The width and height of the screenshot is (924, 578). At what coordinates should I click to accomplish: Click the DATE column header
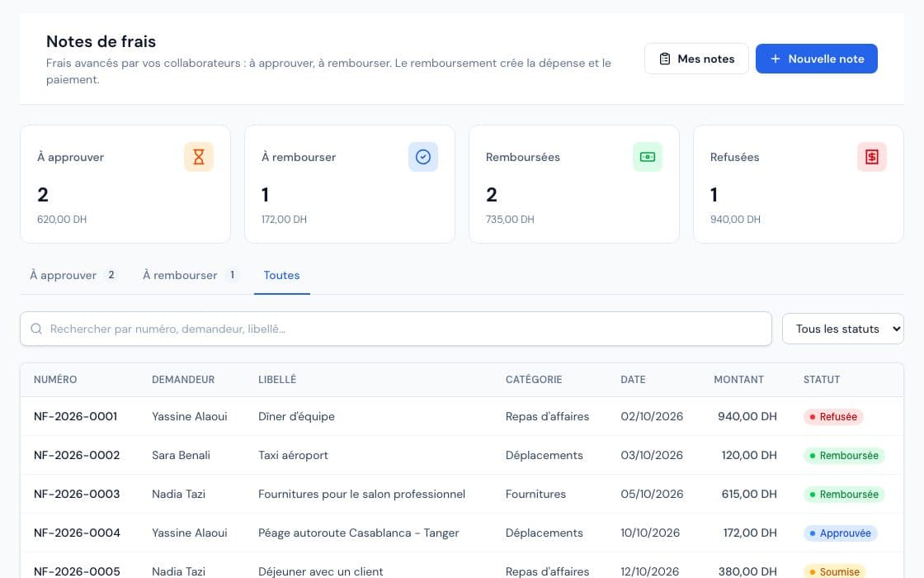coord(633,380)
